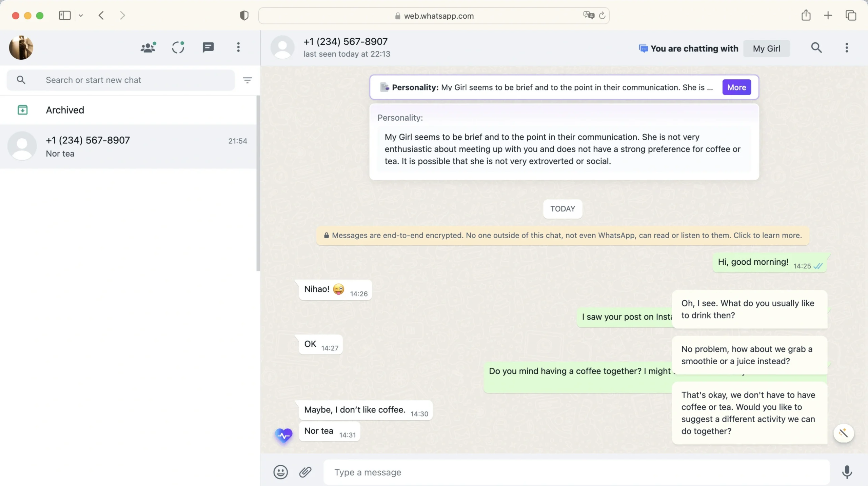The height and width of the screenshot is (486, 868).
Task: Select the My Girl persona selector
Action: (x=766, y=48)
